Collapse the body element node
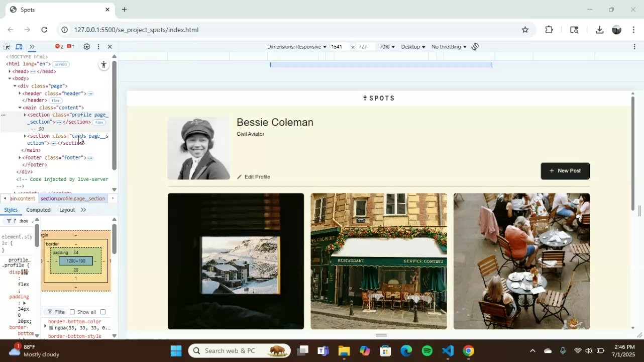Image resolution: width=644 pixels, height=362 pixels. tap(10, 78)
